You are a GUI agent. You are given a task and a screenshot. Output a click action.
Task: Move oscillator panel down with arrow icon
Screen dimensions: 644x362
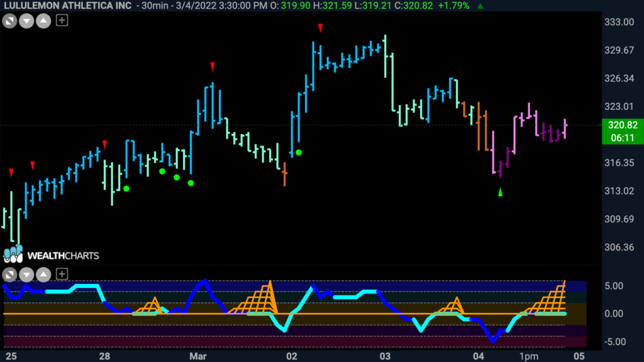pos(26,274)
